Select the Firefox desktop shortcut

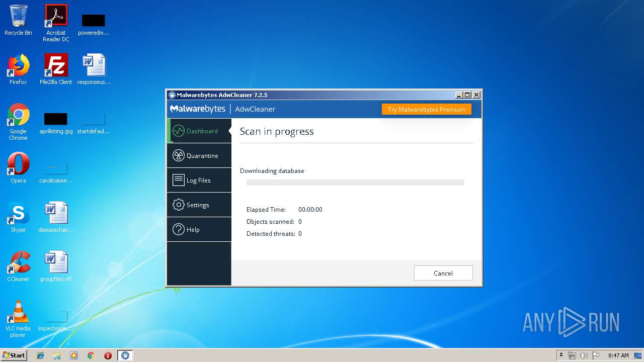[x=18, y=69]
